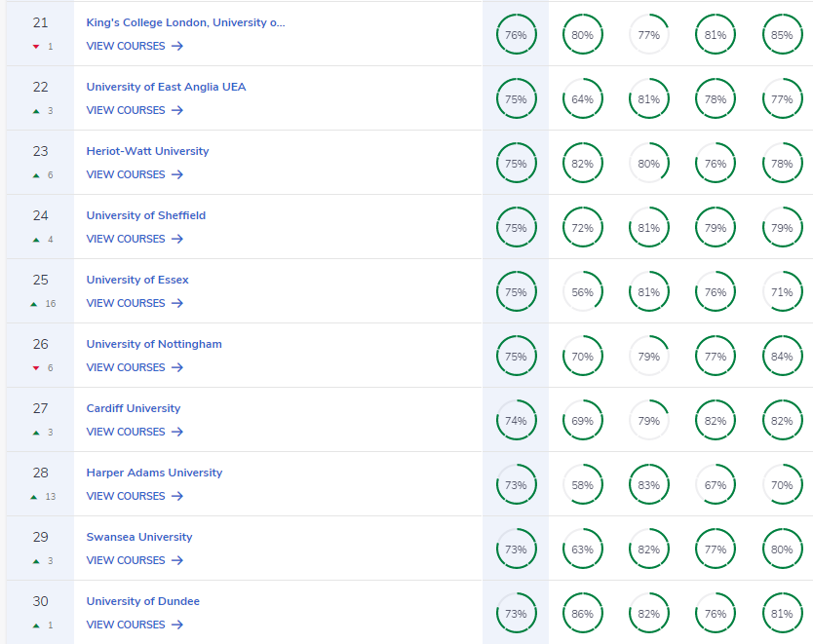The height and width of the screenshot is (644, 813).
Task: Go to the Heriot-Watt University page
Action: (x=148, y=151)
